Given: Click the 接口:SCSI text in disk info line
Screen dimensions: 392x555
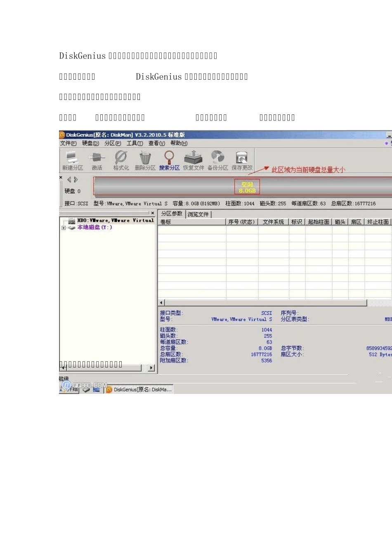Looking at the screenshot, I should tap(76, 204).
